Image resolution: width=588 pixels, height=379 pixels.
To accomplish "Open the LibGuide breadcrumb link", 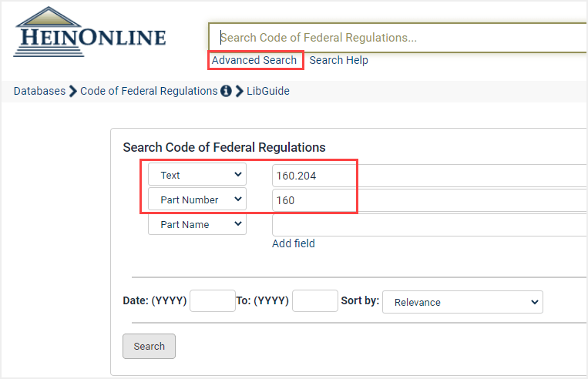I will point(268,91).
